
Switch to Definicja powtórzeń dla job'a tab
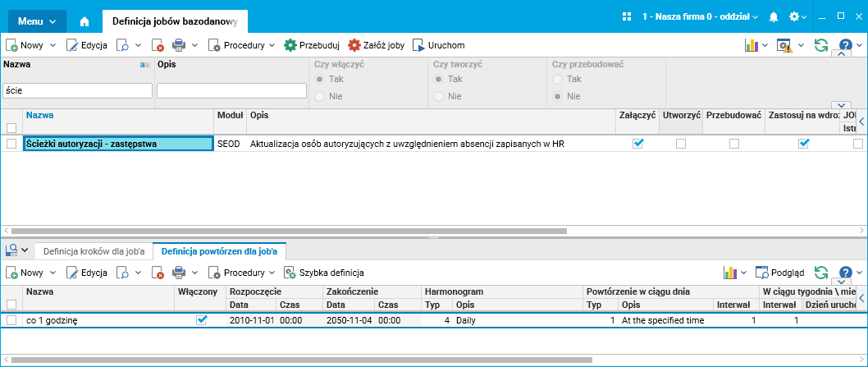click(x=220, y=251)
